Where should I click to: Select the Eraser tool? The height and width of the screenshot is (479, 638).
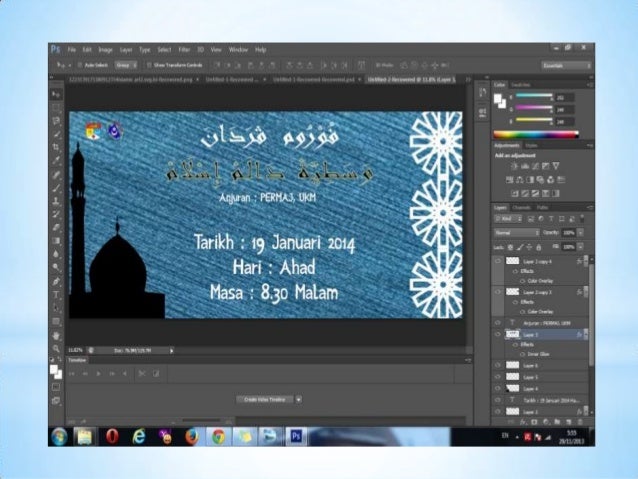click(56, 227)
